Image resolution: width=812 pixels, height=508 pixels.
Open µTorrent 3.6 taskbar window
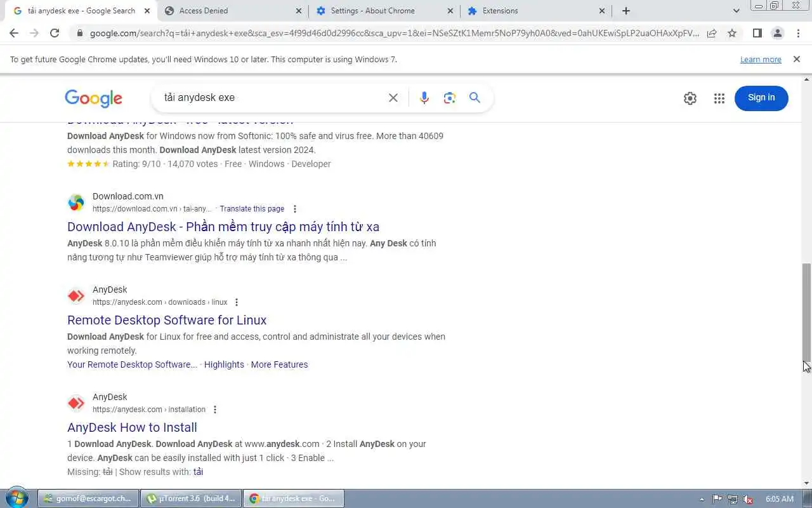(x=190, y=499)
